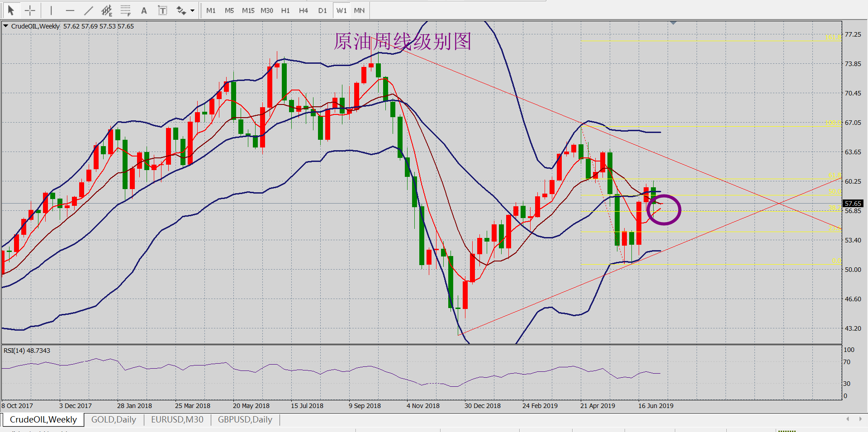The width and height of the screenshot is (868, 432).
Task: Switch timeframe to M15
Action: 248,10
